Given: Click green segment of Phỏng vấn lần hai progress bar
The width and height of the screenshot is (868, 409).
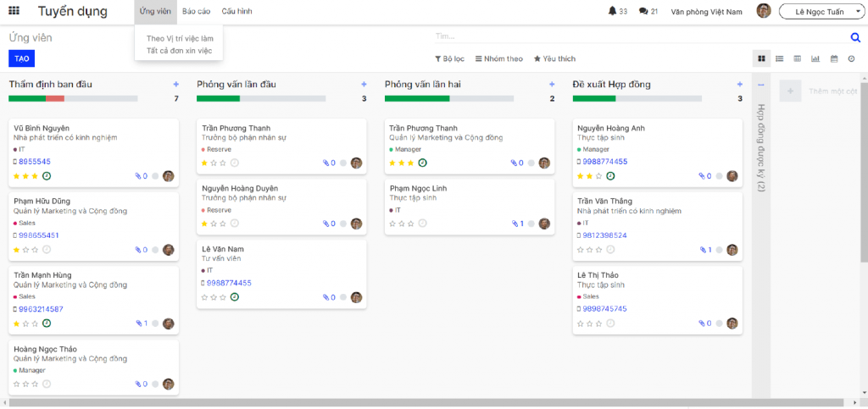Looking at the screenshot, I should (417, 98).
